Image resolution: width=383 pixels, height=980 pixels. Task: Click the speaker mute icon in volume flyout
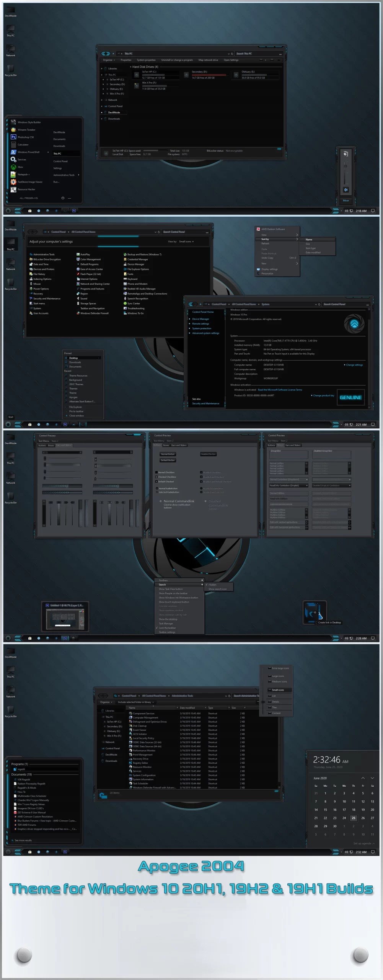click(346, 189)
